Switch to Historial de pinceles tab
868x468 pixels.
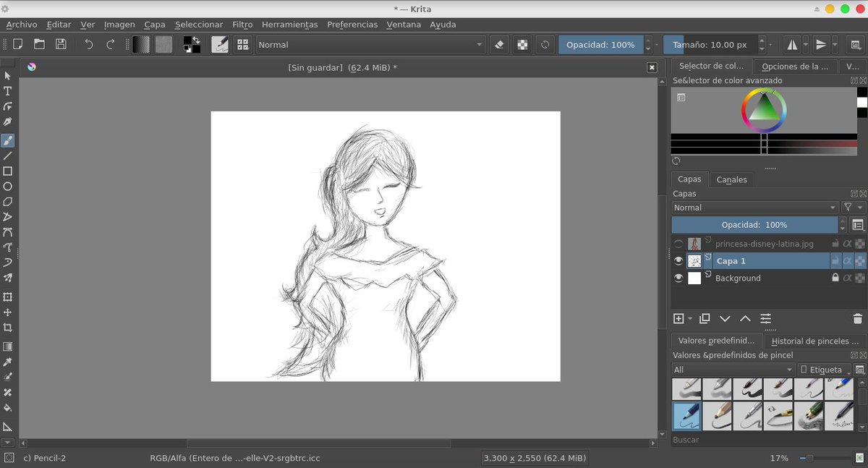tap(814, 341)
